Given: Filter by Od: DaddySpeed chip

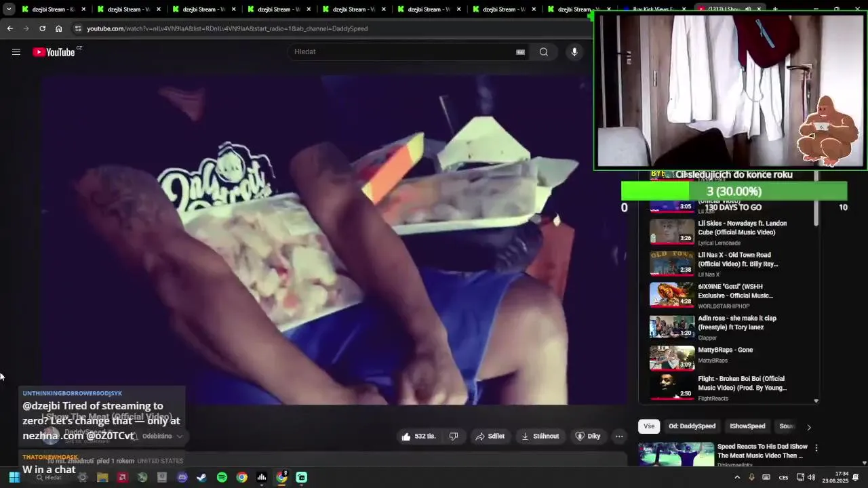Looking at the screenshot, I should pyautogui.click(x=692, y=426).
